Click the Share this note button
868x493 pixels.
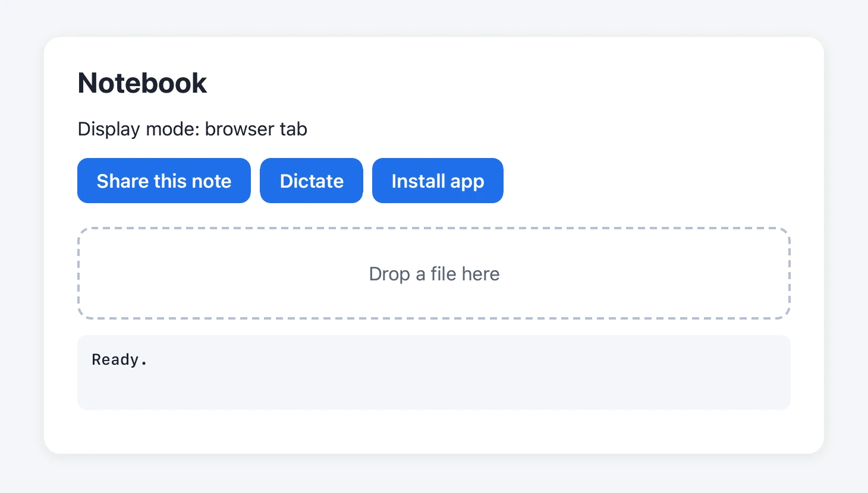pos(164,181)
